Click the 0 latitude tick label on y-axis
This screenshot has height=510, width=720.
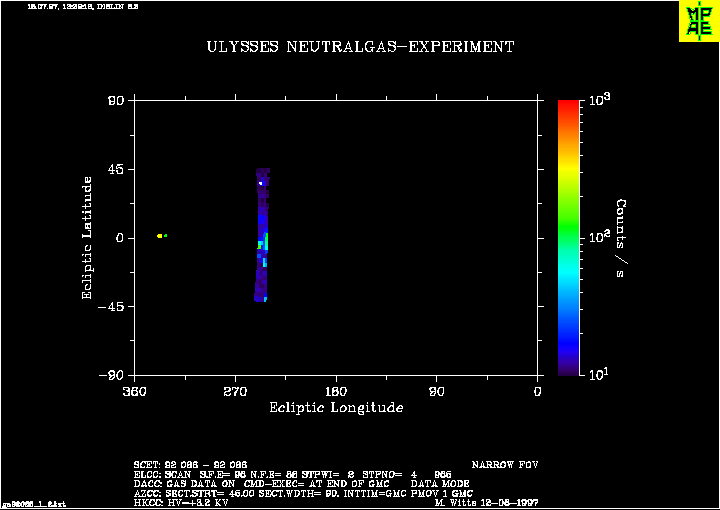(x=121, y=238)
